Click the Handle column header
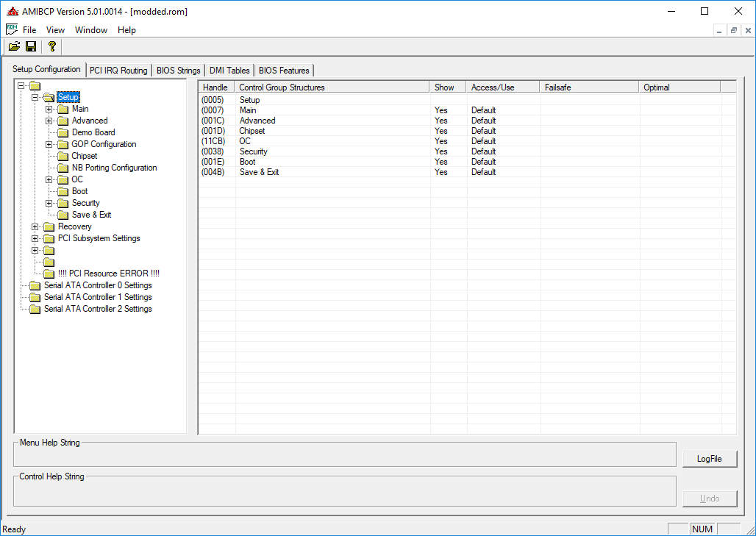756x536 pixels. point(216,87)
